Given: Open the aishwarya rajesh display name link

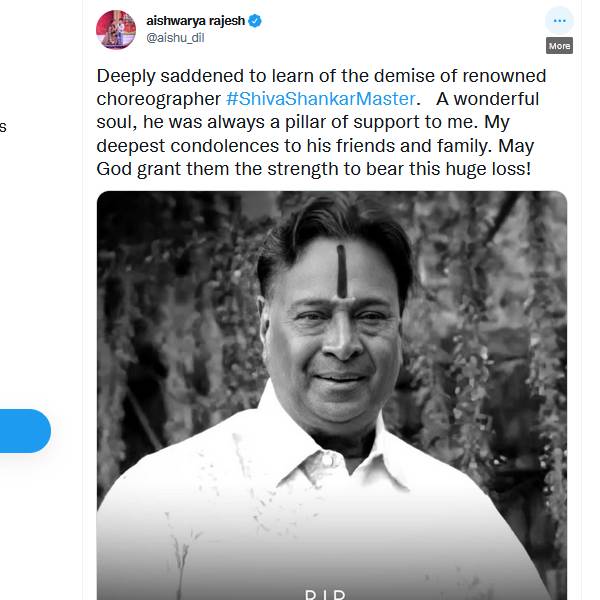Looking at the screenshot, I should pos(195,20).
